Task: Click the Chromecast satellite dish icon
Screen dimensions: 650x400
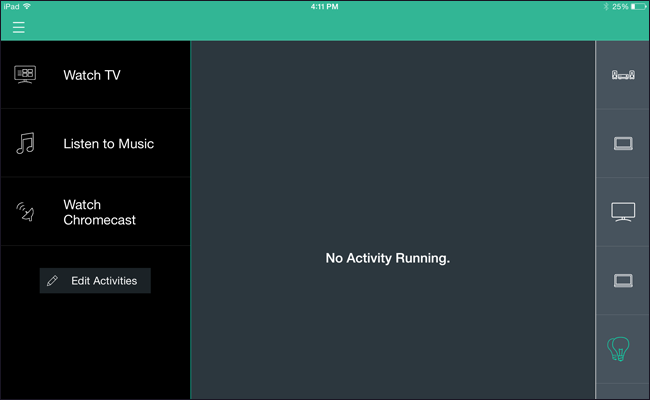Action: (x=25, y=211)
